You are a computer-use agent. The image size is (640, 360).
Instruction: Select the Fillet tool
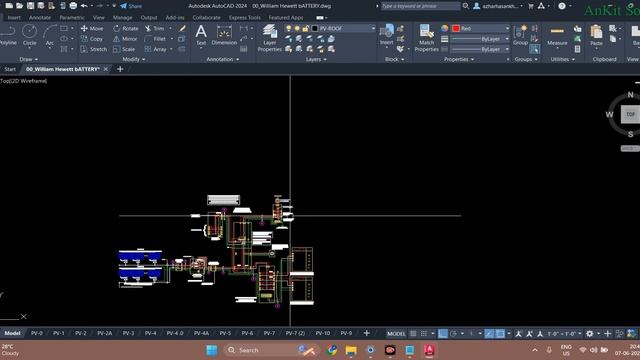155,39
